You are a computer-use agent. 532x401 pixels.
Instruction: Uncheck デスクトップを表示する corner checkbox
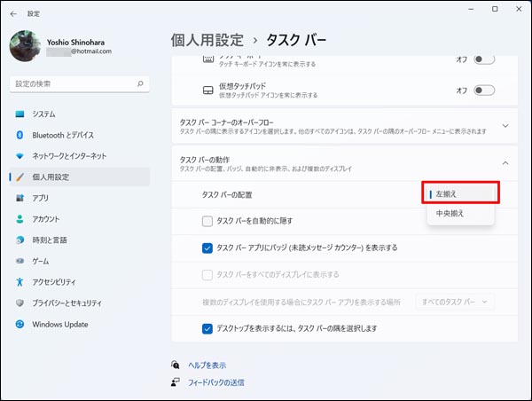(207, 328)
